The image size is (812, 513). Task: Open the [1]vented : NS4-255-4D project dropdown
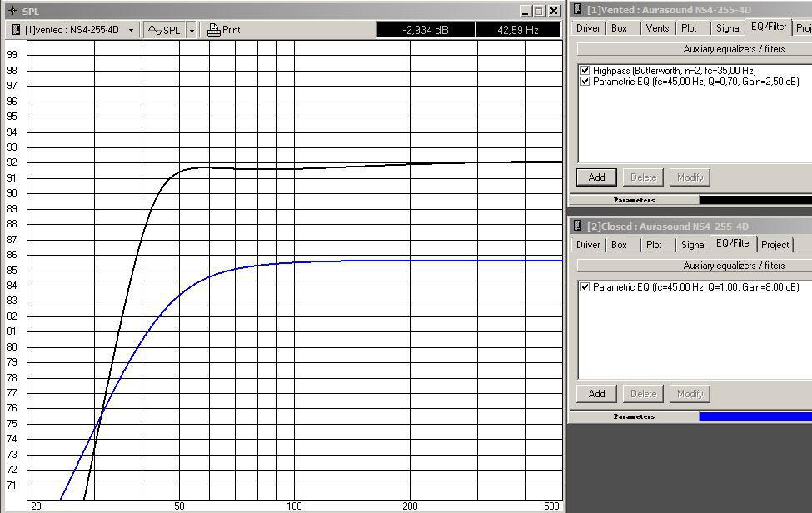click(131, 30)
